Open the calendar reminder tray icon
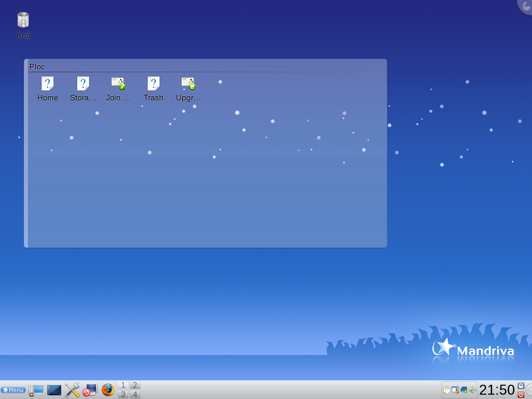 click(x=455, y=390)
